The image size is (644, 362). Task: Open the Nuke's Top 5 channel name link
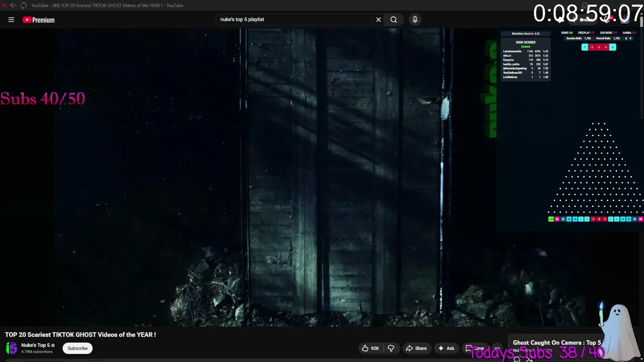35,345
